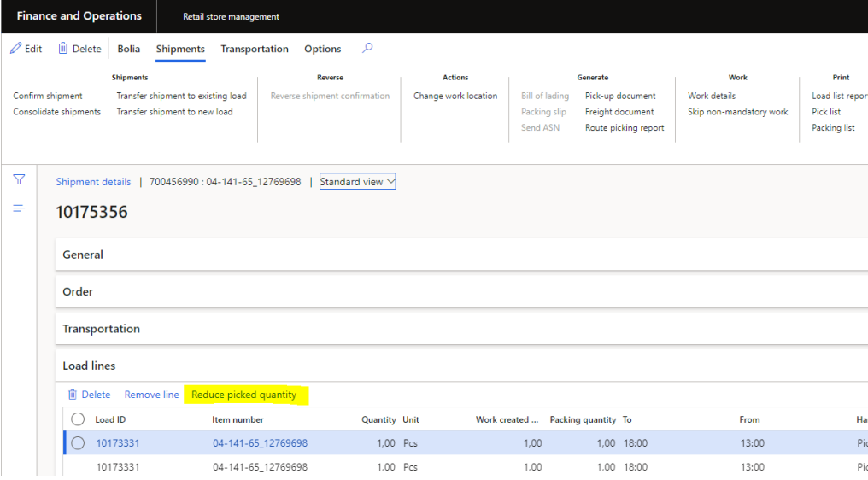
Task: Click the Delete trash icon in top toolbar
Action: pyautogui.click(x=63, y=49)
